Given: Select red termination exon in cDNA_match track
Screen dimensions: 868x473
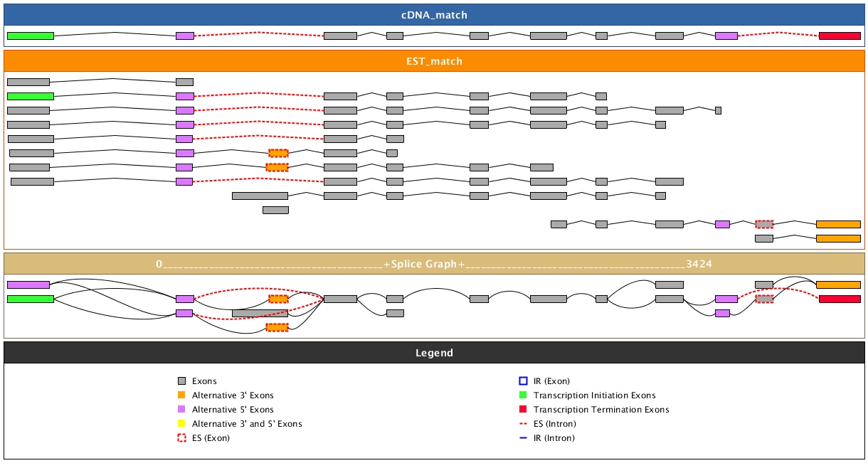Looking at the screenshot, I should pos(840,36).
